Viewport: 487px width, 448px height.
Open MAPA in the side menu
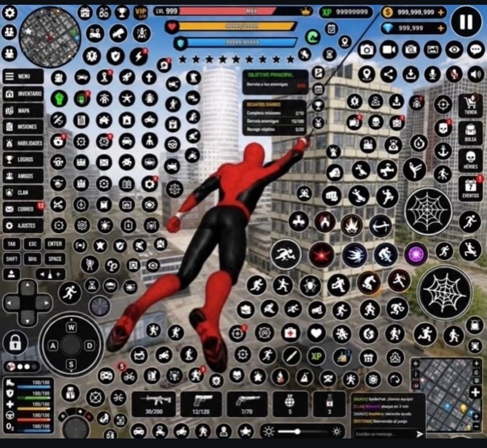[x=23, y=110]
